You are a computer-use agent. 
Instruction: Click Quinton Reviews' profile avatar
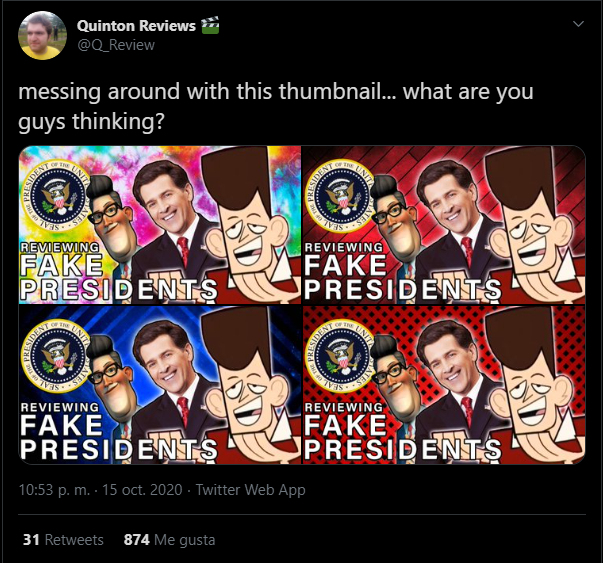[42, 35]
